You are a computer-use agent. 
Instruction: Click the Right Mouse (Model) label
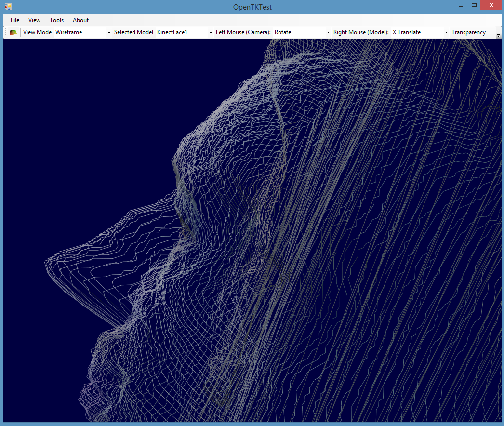361,32
